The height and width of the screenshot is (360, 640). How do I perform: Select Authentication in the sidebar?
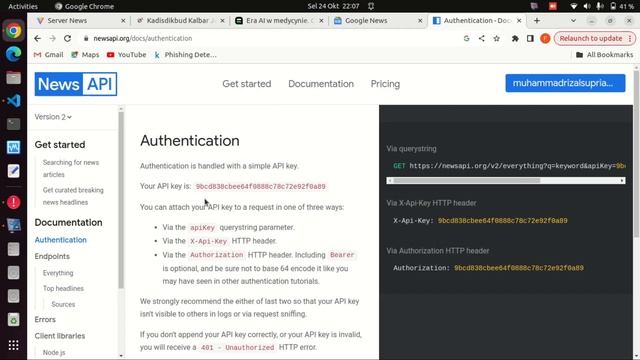pos(60,240)
